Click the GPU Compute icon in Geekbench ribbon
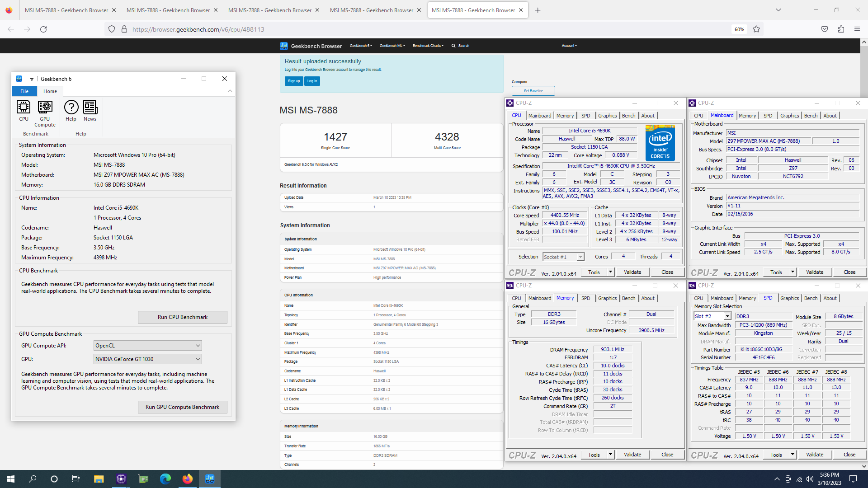The height and width of the screenshot is (488, 868). (x=45, y=113)
